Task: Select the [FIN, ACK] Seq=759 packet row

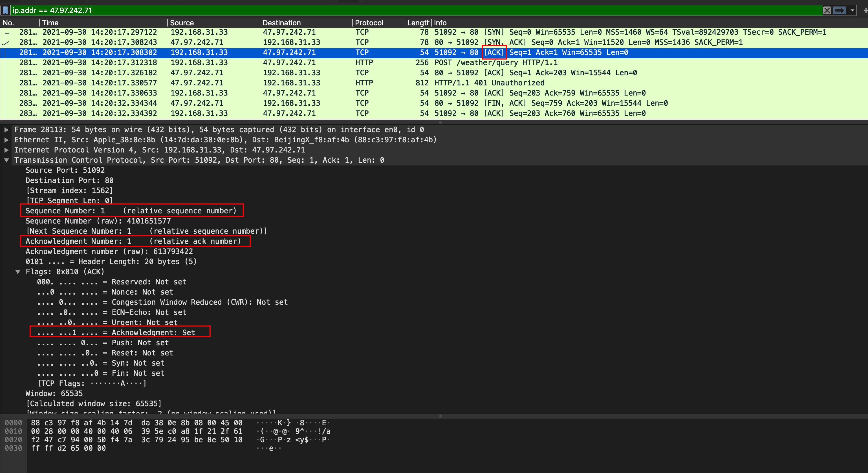Action: point(434,103)
